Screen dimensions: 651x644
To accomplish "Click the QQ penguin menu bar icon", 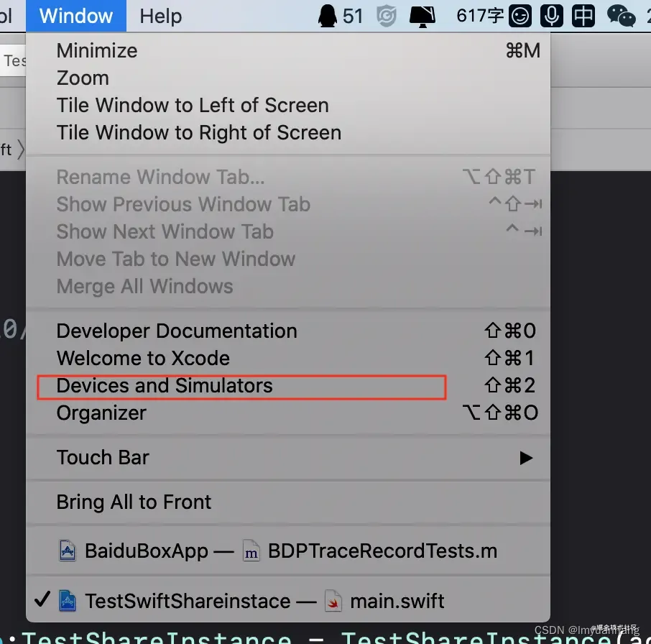I will click(x=328, y=16).
